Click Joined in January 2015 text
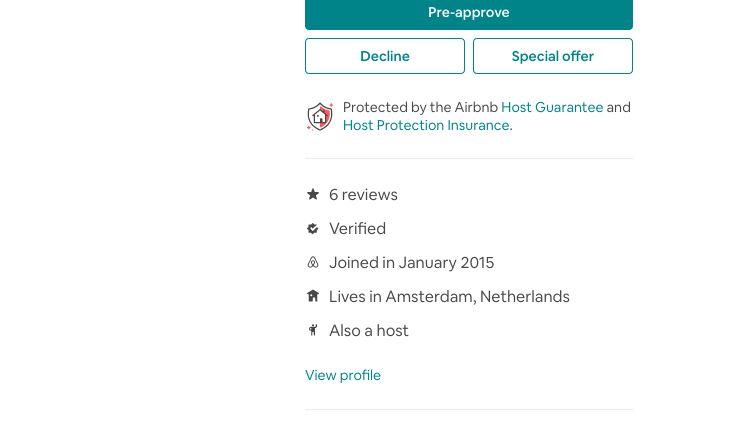 click(x=411, y=263)
